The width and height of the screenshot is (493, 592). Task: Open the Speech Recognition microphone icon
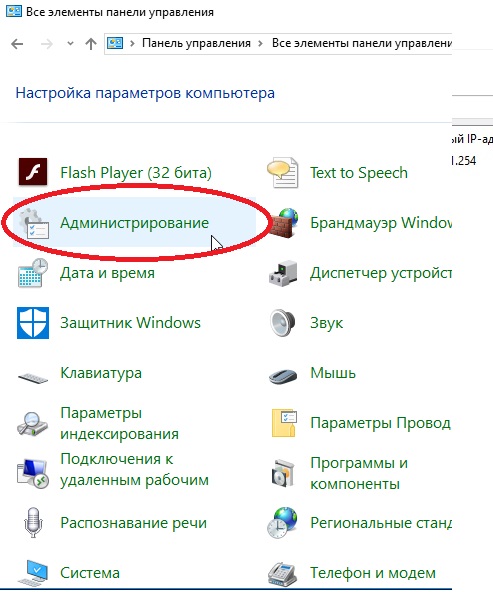pos(33,523)
